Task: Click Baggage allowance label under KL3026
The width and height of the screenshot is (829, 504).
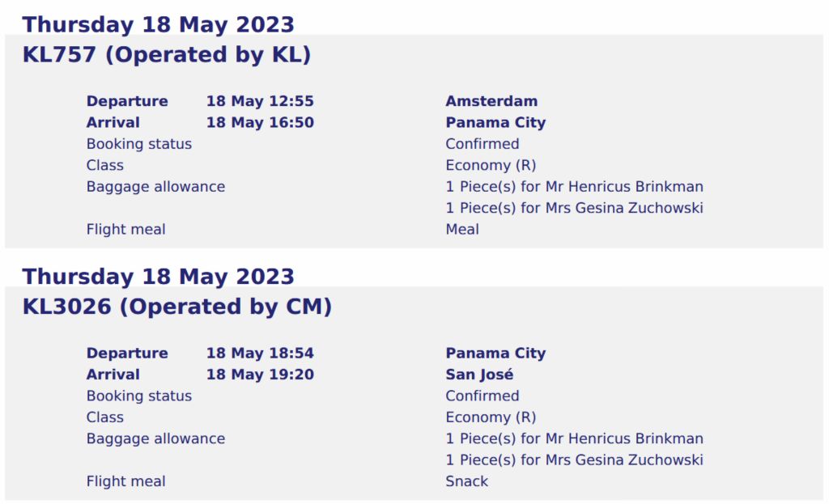Action: pyautogui.click(x=155, y=439)
